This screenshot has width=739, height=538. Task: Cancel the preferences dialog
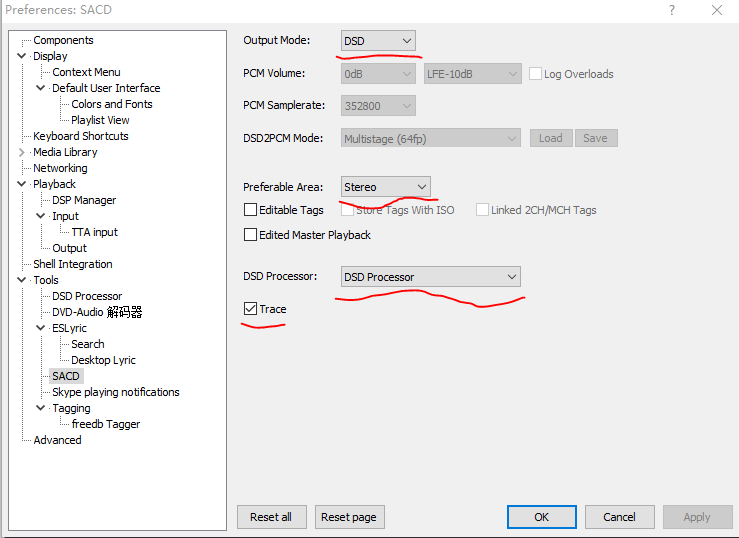(619, 517)
